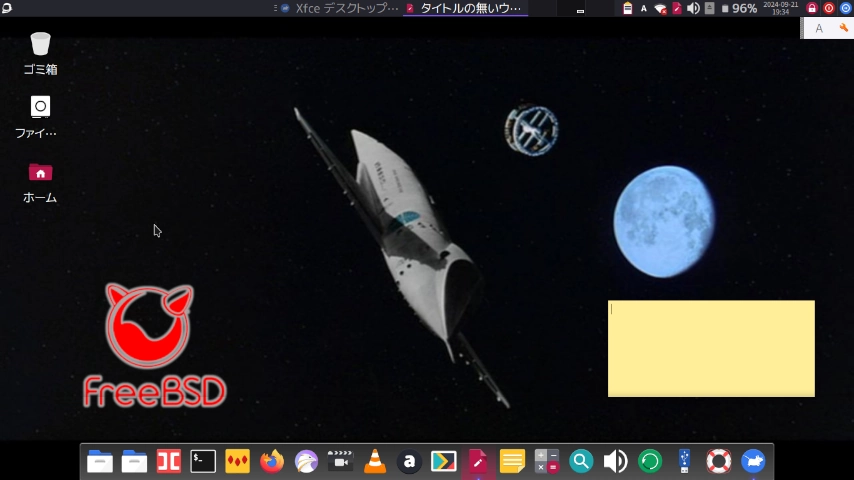This screenshot has height=480, width=854.
Task: Open the lifebuoy help icon in dock
Action: pos(719,461)
